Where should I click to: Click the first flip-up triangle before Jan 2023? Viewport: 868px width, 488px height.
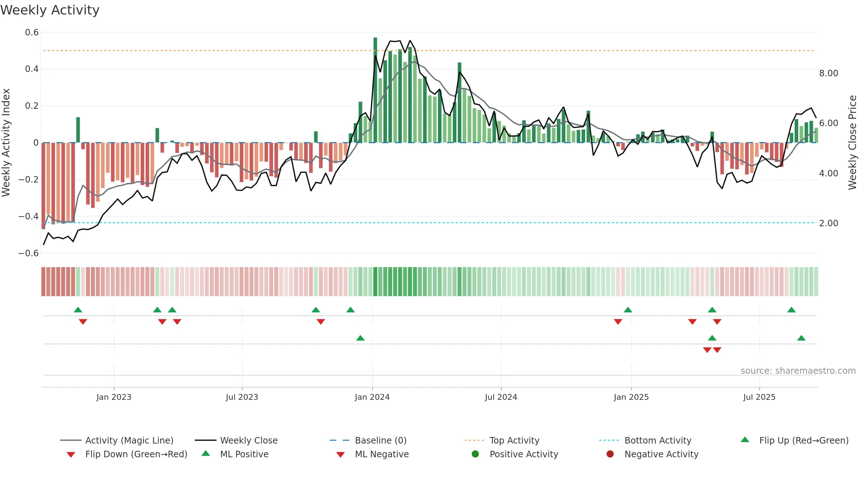(78, 310)
